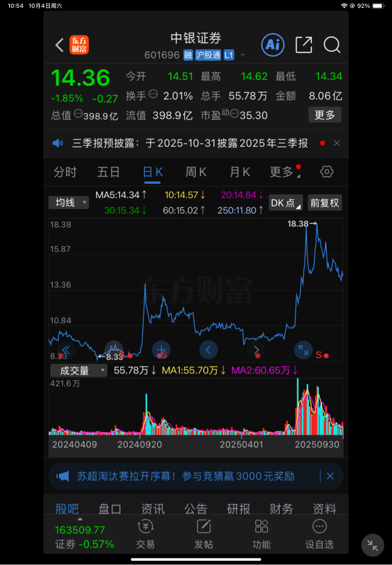This screenshot has width=392, height=565.
Task: Tap the 18.38 high price marker
Action: 302,224
